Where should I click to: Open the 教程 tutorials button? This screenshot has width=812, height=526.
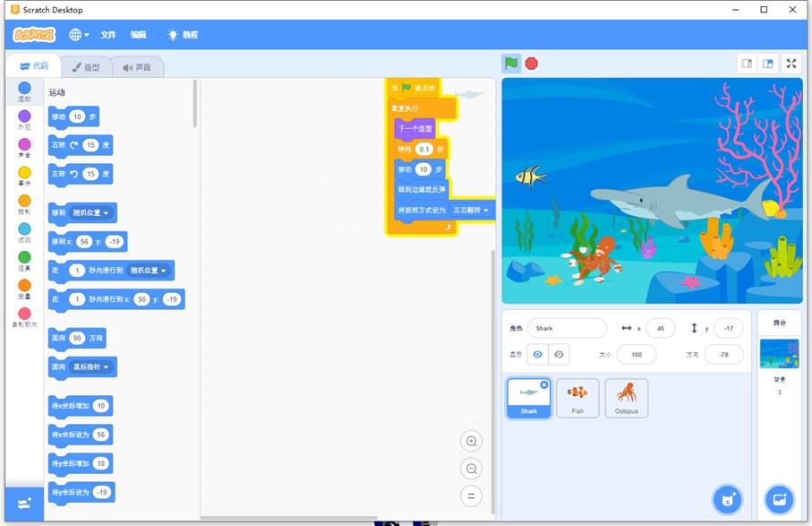point(183,35)
